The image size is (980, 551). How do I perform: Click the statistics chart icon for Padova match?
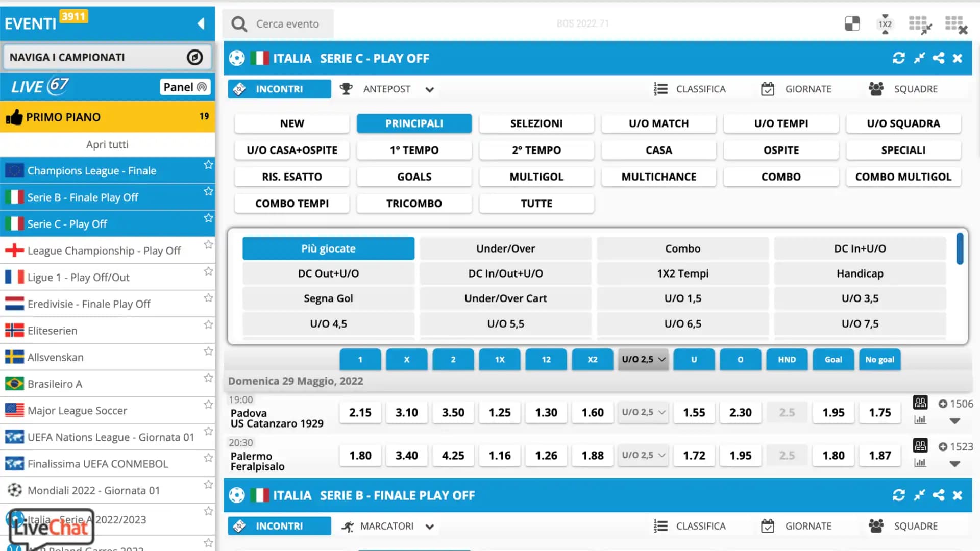[920, 420]
